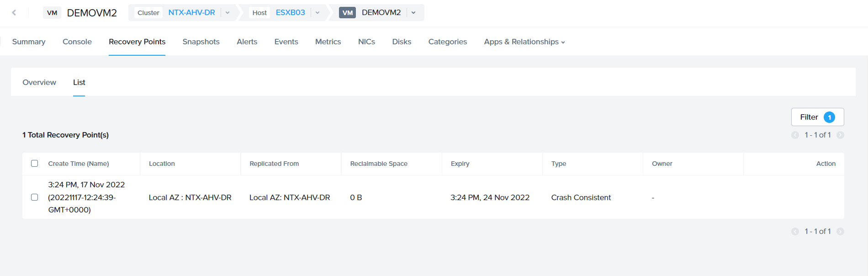Expand the Host ESXB03 dropdown

click(318, 13)
